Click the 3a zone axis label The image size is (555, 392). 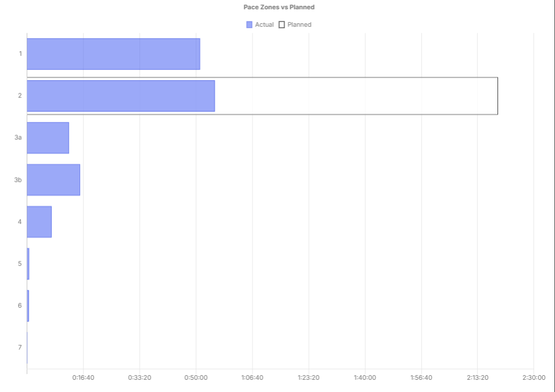(18, 138)
